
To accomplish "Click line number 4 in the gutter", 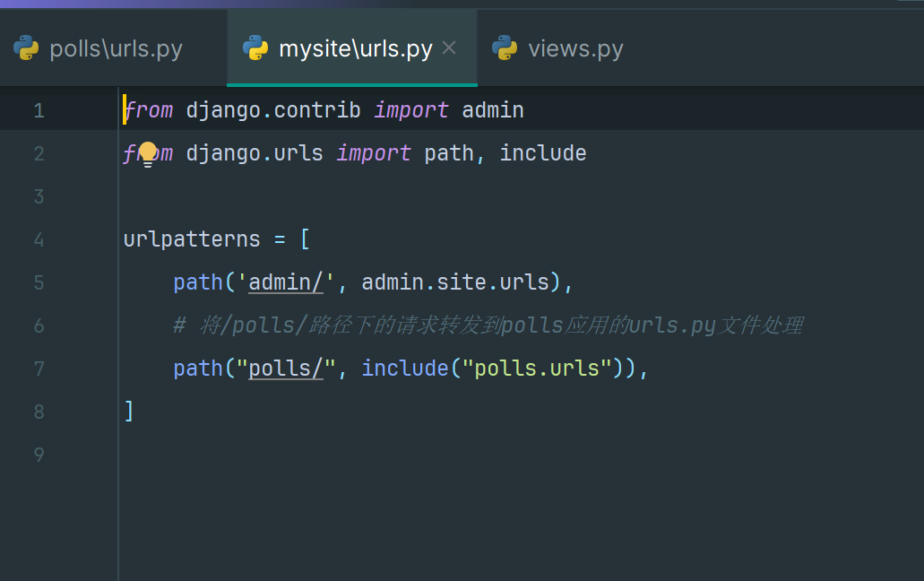I will (39, 239).
